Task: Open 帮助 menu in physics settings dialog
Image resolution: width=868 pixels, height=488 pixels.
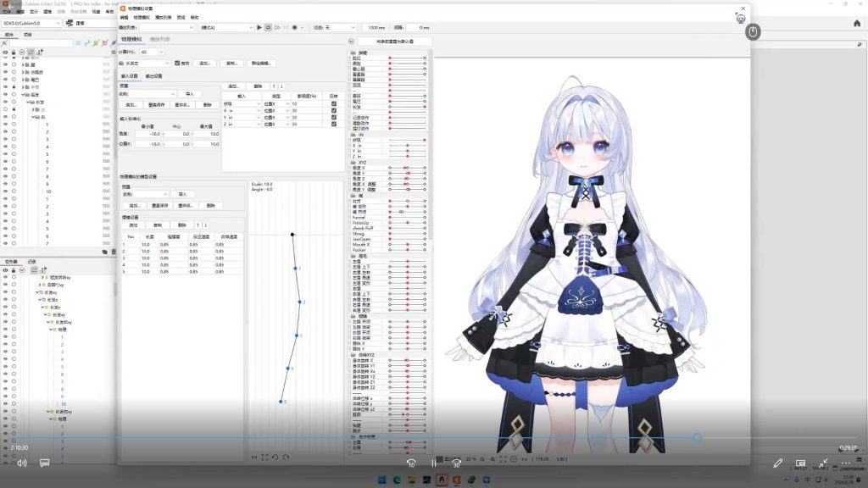Action: pos(194,17)
